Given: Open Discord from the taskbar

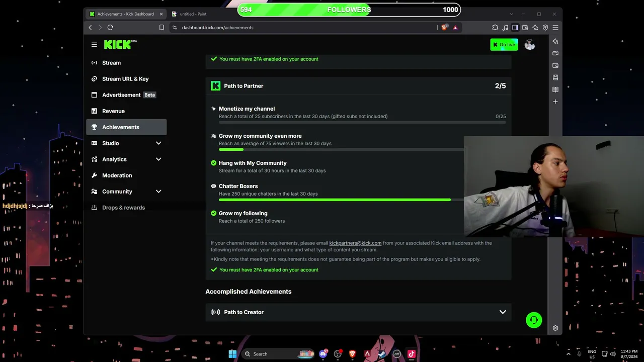Looking at the screenshot, I should (324, 354).
